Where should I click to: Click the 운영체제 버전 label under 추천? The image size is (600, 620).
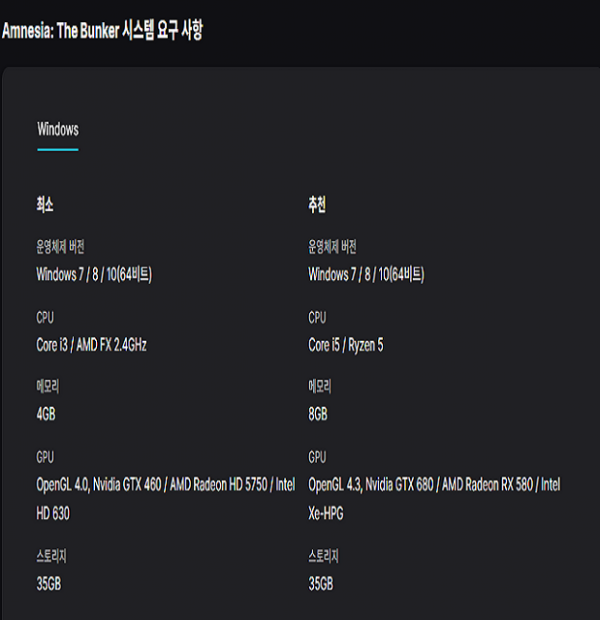[x=332, y=247]
